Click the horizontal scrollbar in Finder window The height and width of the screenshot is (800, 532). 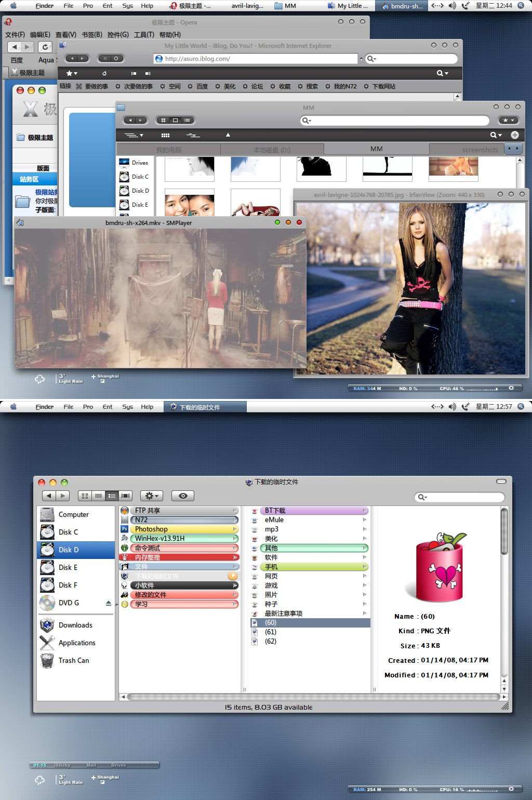[x=313, y=697]
